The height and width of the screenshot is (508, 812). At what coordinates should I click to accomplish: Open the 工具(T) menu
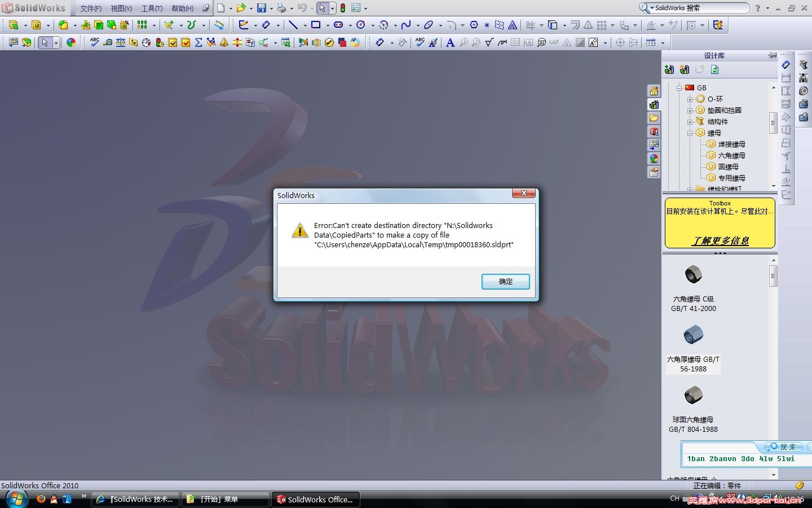(x=152, y=8)
